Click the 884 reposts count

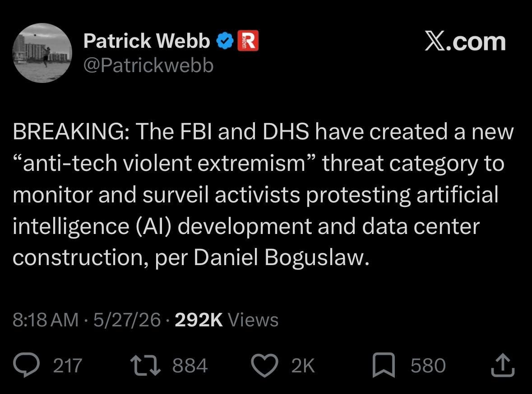point(190,366)
